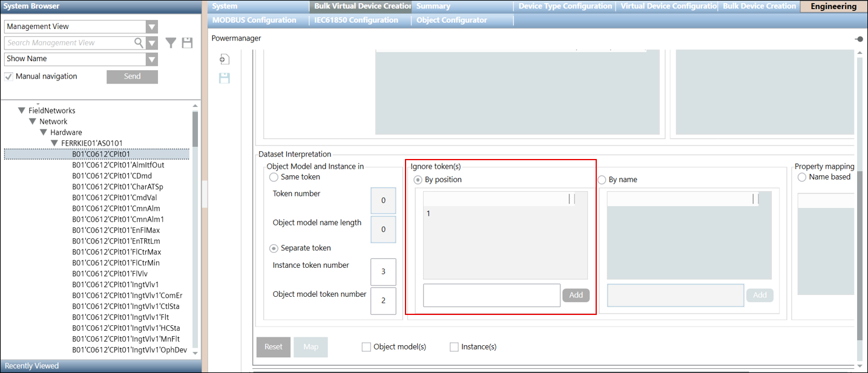Screen dimensions: 868x373
Task: Select the By name radio button
Action: point(602,180)
